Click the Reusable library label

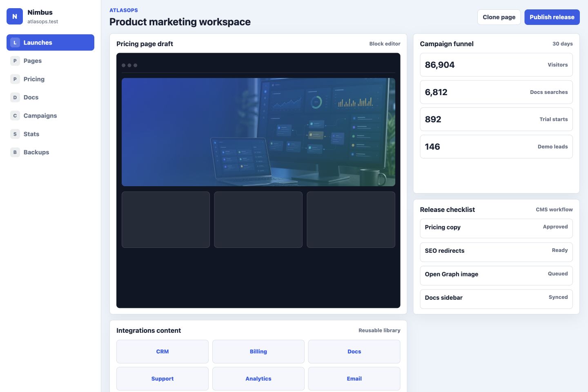point(379,330)
